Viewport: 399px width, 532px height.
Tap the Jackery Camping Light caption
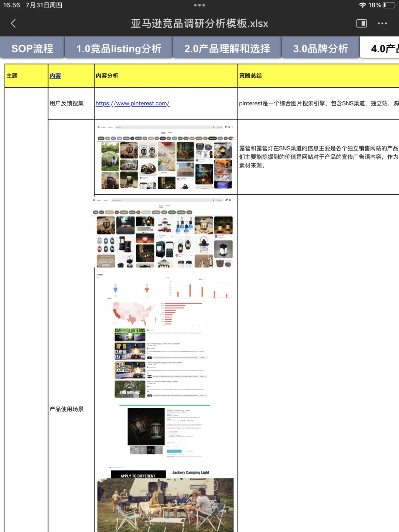tap(191, 473)
